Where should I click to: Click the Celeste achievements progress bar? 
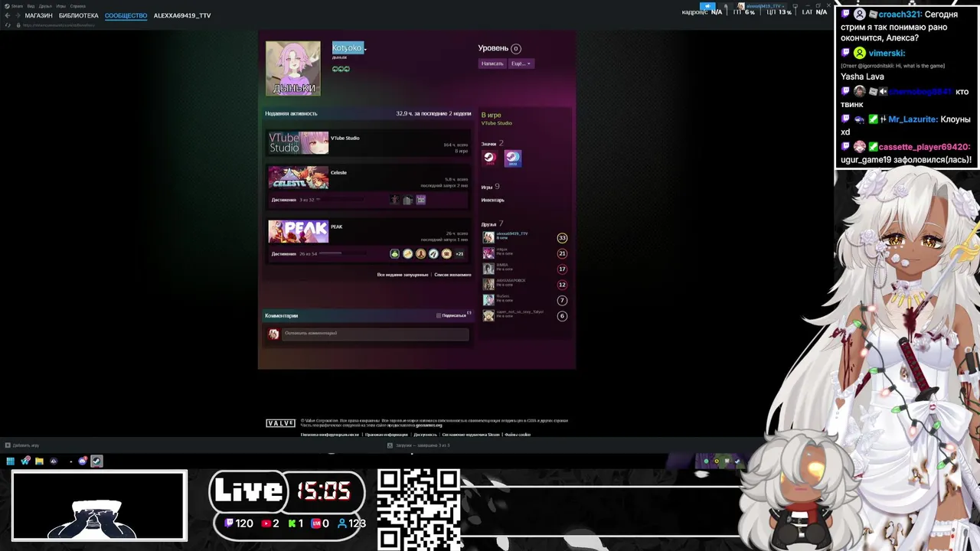tap(339, 200)
